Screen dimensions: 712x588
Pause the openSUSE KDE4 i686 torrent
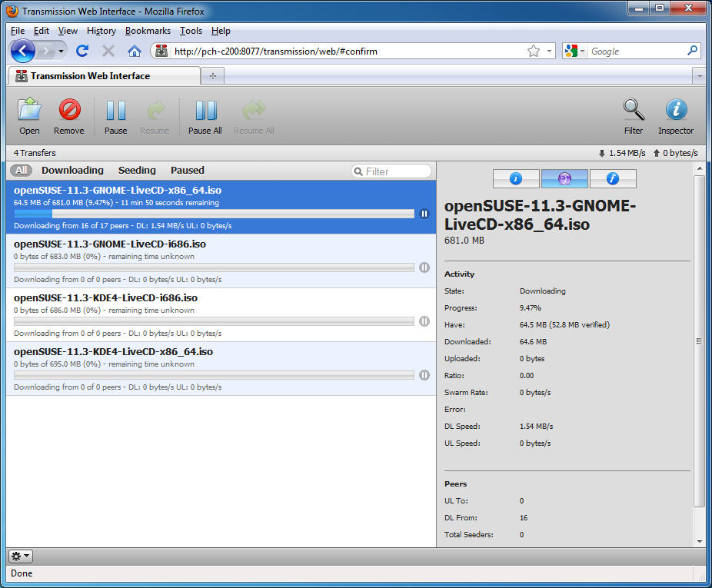(x=424, y=321)
